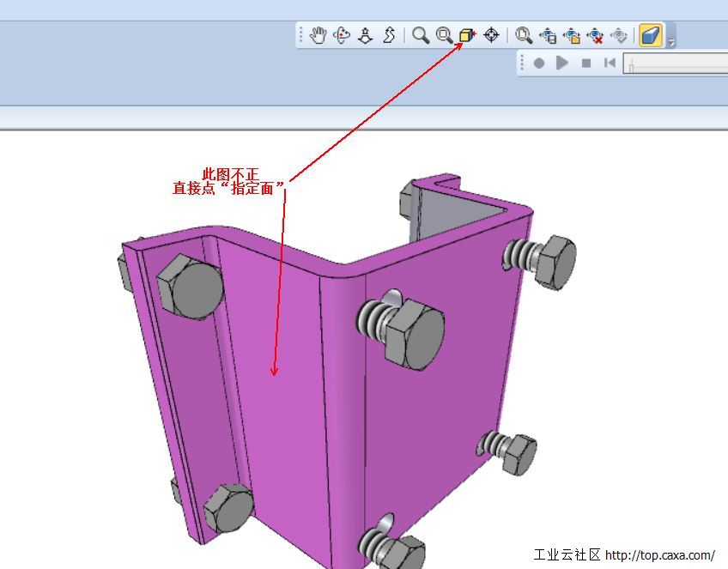Toggle the perspective view button
This screenshot has height=569, width=728.
point(651,35)
